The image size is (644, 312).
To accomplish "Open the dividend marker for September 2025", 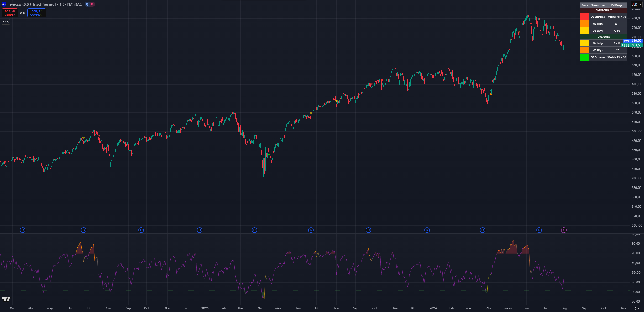I will (x=369, y=230).
